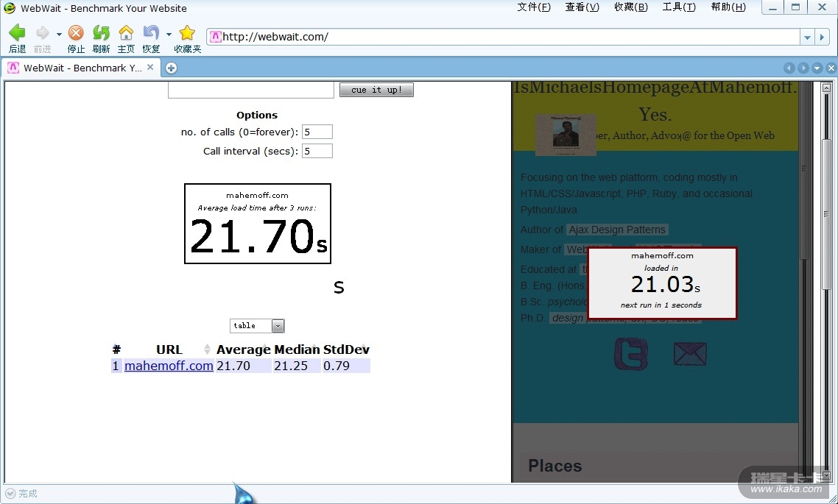The width and height of the screenshot is (838, 504).
Task: Click the 'loaded in 21.03s' popup
Action: [x=662, y=283]
